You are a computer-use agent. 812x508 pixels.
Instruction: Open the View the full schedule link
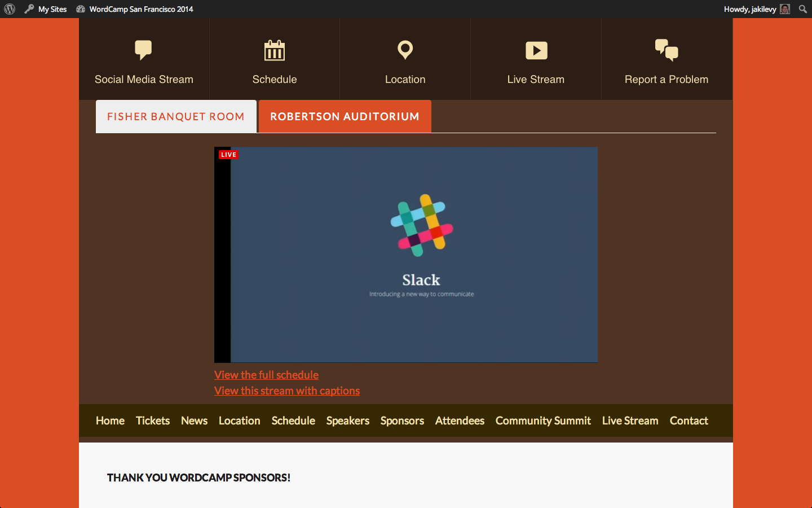[266, 375]
